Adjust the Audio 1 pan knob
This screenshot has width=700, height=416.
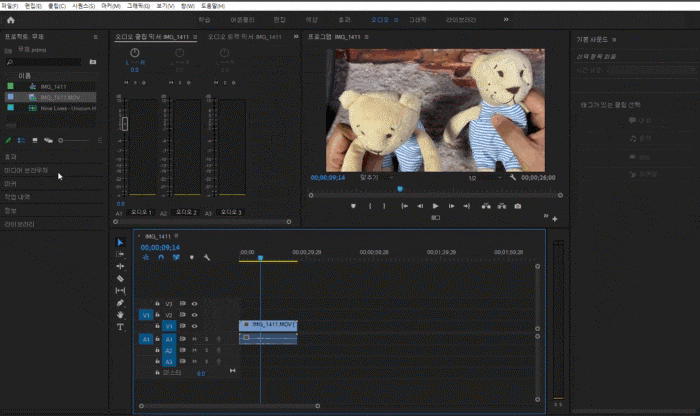pyautogui.click(x=134, y=53)
